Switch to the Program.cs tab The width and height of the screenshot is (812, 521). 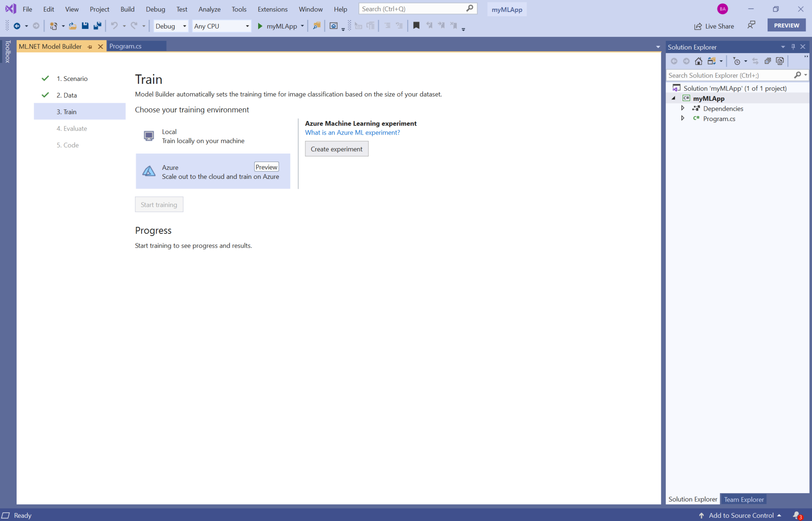point(125,46)
